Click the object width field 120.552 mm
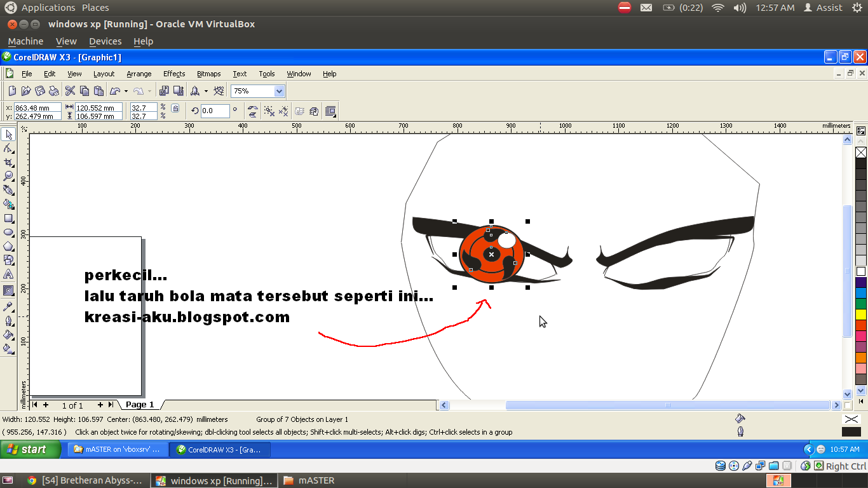The height and width of the screenshot is (488, 868). coord(98,107)
